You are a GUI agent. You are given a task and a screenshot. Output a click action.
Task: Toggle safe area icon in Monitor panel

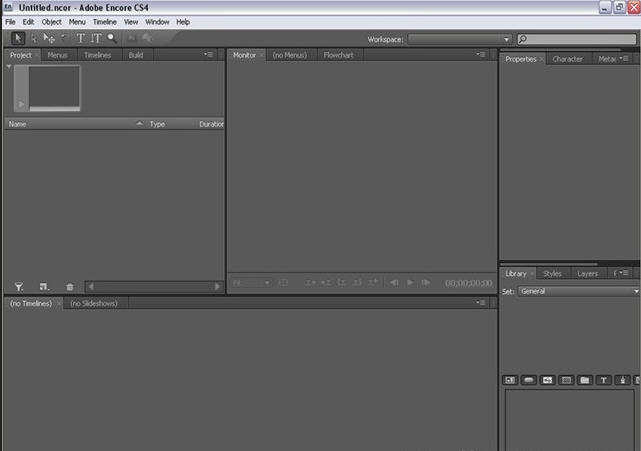coord(283,283)
